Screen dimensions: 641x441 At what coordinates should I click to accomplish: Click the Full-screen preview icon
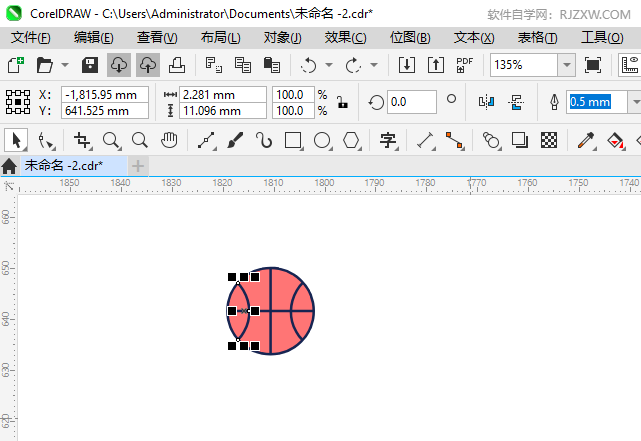coord(593,65)
